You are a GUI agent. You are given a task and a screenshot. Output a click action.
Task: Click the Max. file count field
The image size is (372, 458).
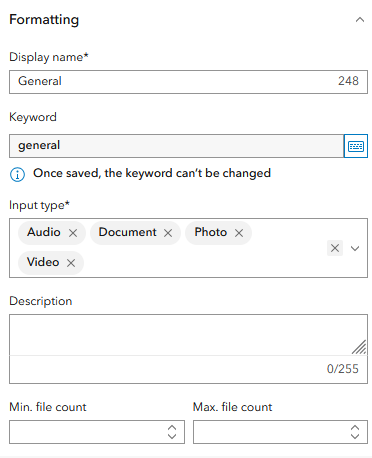[x=280, y=432]
